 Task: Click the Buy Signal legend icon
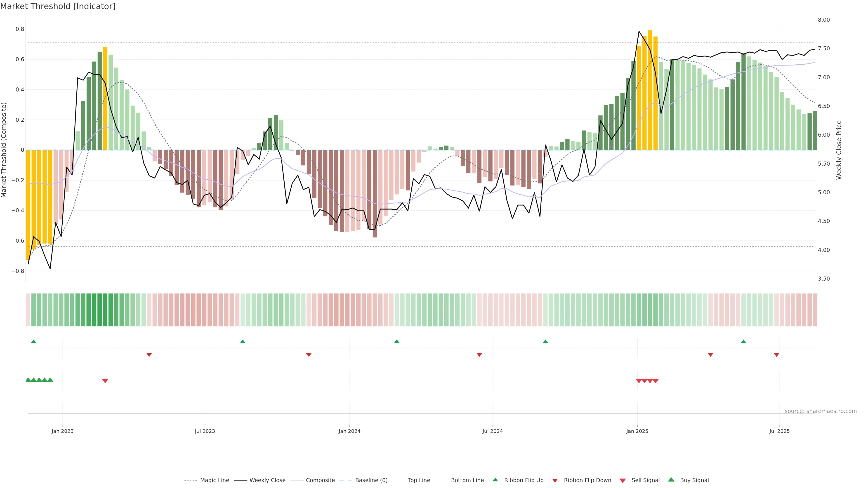671,480
